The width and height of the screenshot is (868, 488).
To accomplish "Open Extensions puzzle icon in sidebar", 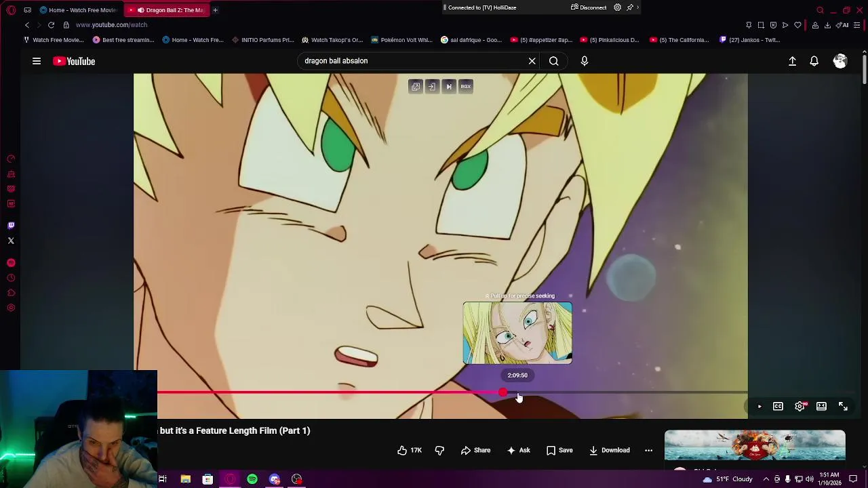I will [x=11, y=293].
